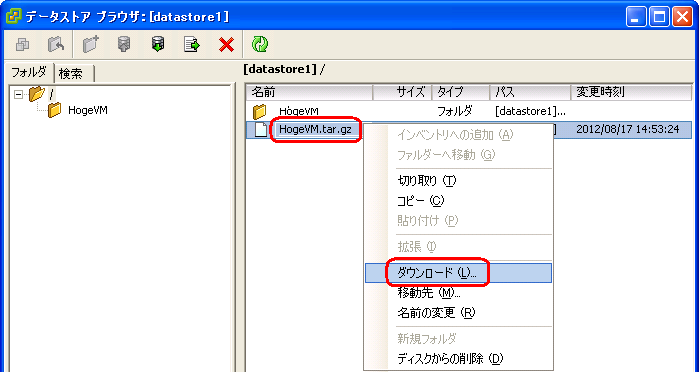The width and height of the screenshot is (699, 372).
Task: Click the move-up-one-folder toolbar icon
Action: click(x=56, y=44)
